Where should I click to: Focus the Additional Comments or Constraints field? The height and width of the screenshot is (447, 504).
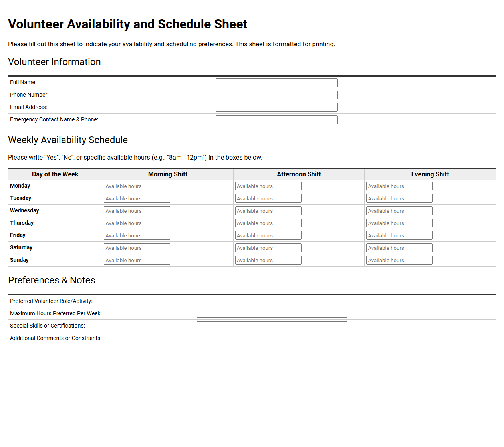[x=272, y=338]
